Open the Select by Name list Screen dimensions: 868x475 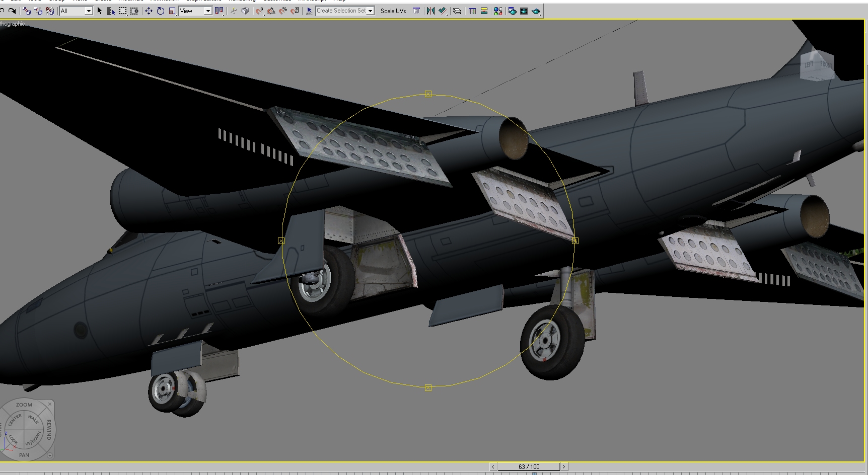111,11
